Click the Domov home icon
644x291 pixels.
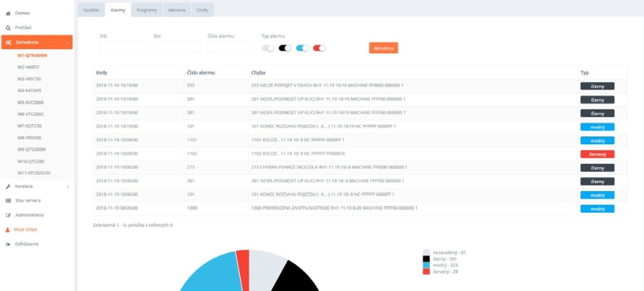[8, 14]
